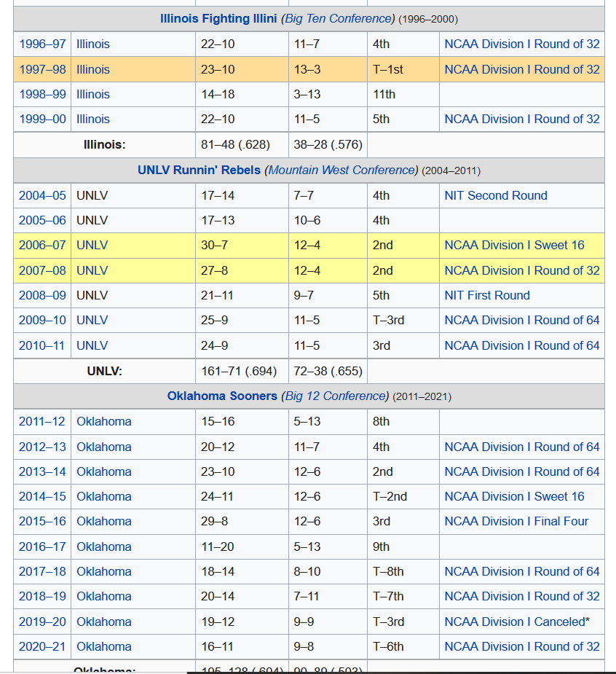Open the 1997–98 season link

pos(42,69)
